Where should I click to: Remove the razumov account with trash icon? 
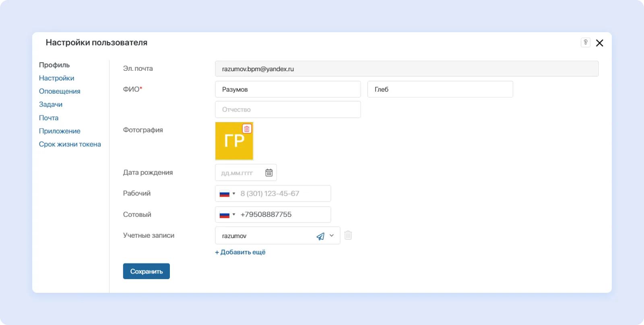point(348,235)
